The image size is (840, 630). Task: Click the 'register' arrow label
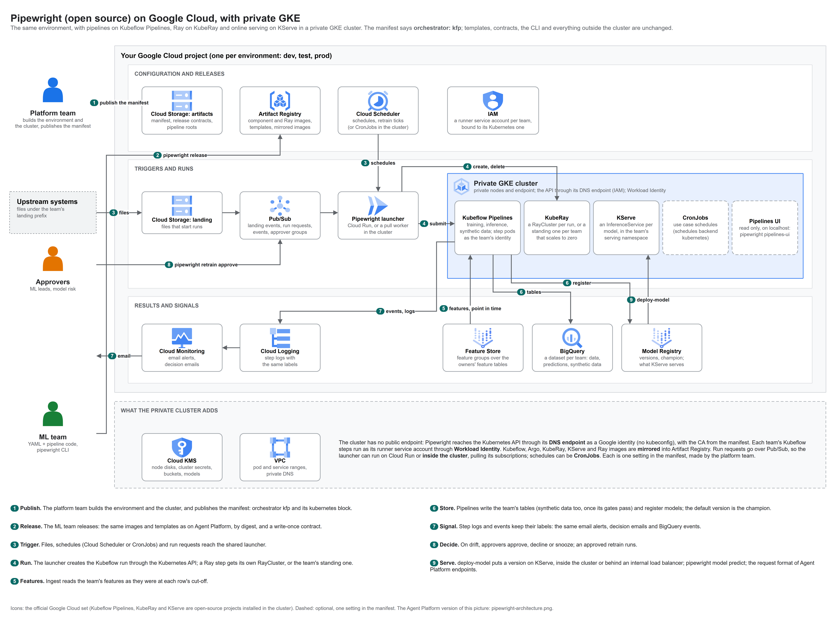click(577, 283)
